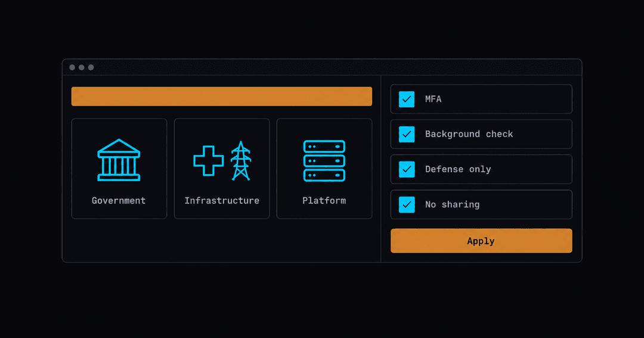Screen dimensions: 644x338
Task: Select the Platform label text
Action: 324,200
